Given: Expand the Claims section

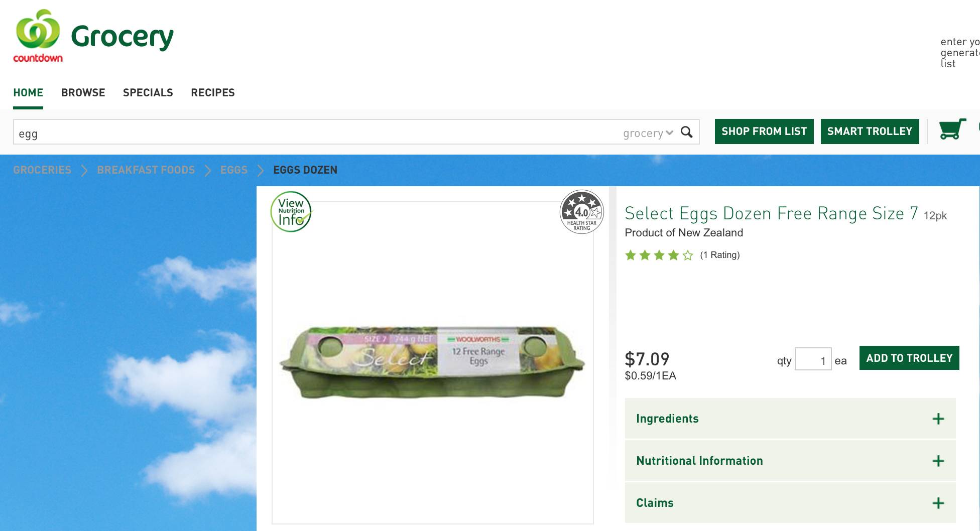Looking at the screenshot, I should (655, 503).
